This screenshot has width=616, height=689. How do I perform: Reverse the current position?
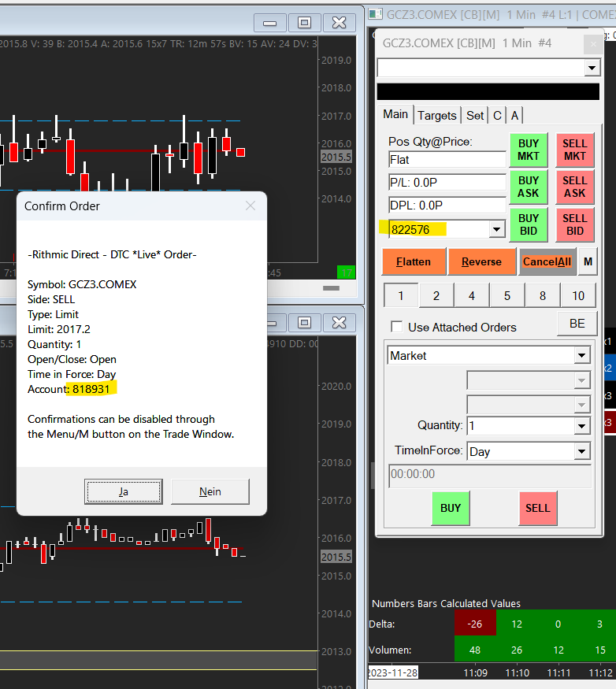coord(481,262)
